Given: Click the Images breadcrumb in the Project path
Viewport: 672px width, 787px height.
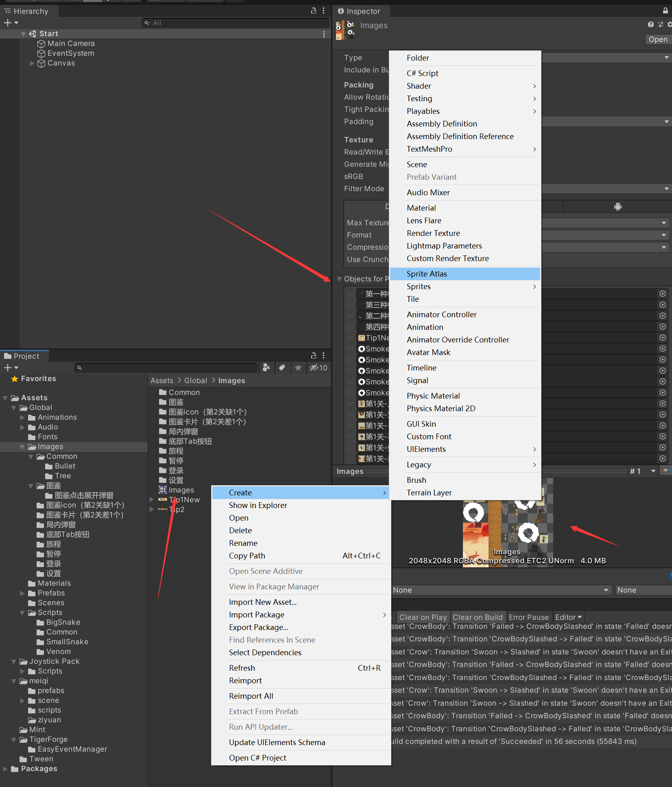Looking at the screenshot, I should [231, 381].
